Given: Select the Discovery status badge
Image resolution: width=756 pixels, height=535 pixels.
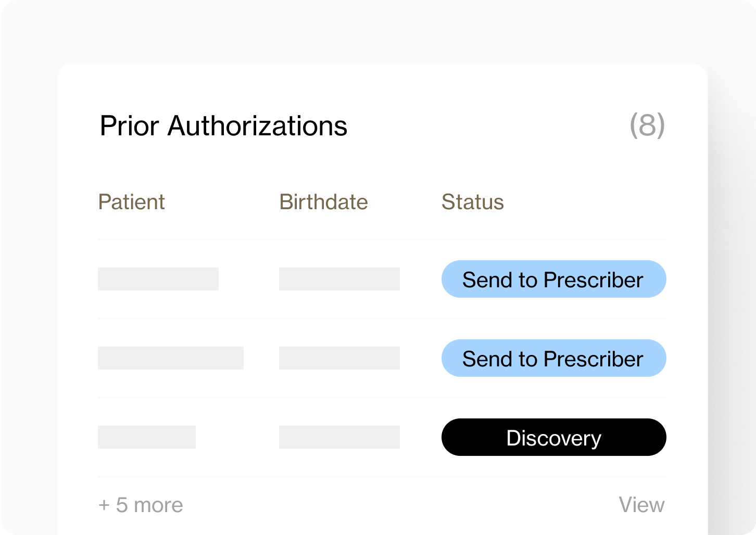Looking at the screenshot, I should pyautogui.click(x=553, y=437).
